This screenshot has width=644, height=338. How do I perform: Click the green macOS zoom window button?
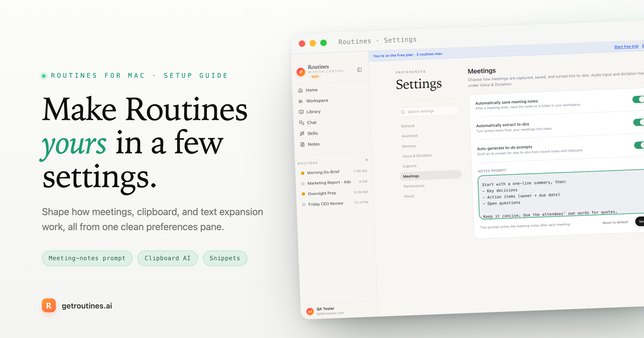tap(324, 43)
